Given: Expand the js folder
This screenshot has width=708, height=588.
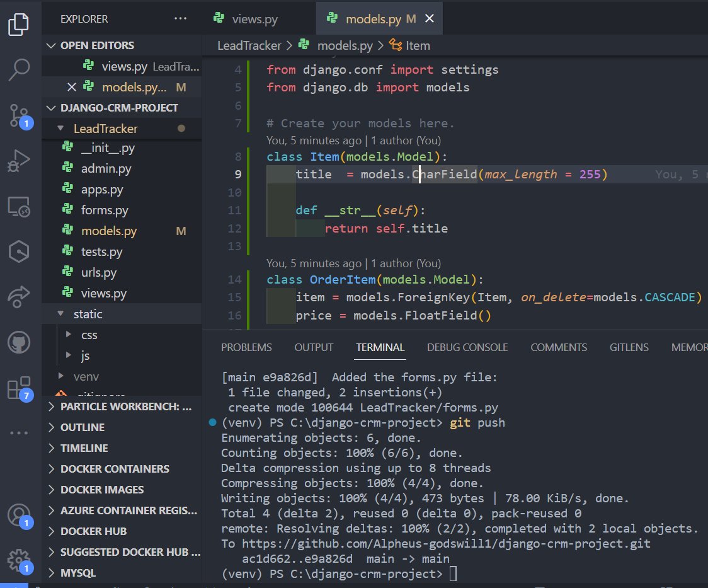Looking at the screenshot, I should [122, 356].
